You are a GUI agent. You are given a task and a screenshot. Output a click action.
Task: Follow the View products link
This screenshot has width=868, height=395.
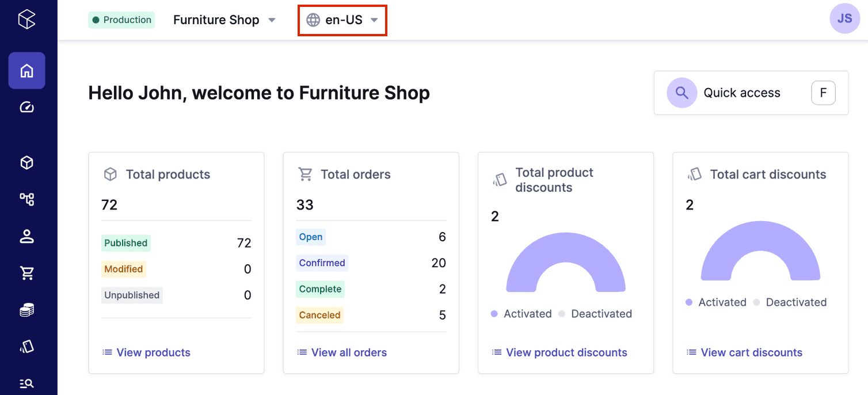[153, 352]
